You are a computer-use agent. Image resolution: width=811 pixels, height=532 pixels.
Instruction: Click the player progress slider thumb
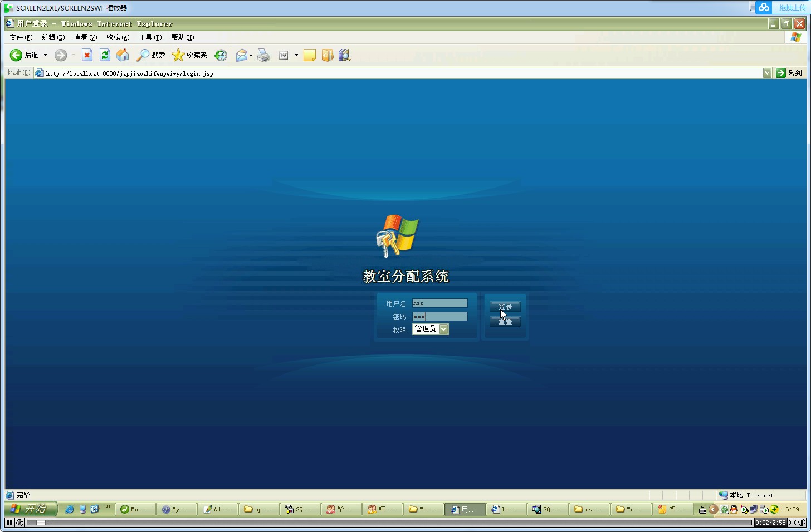pyautogui.click(x=41, y=523)
